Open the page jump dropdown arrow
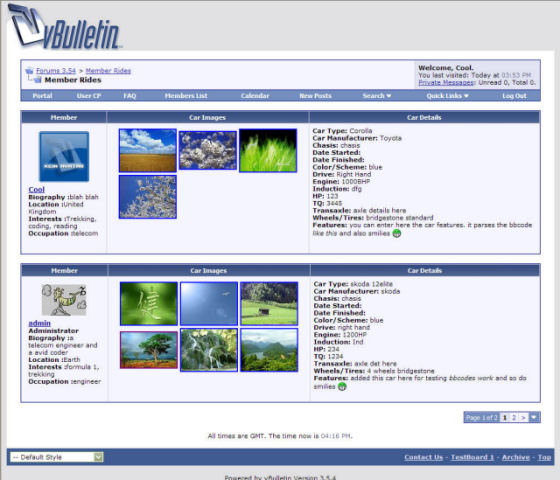Image resolution: width=560 pixels, height=480 pixels. coord(534,417)
